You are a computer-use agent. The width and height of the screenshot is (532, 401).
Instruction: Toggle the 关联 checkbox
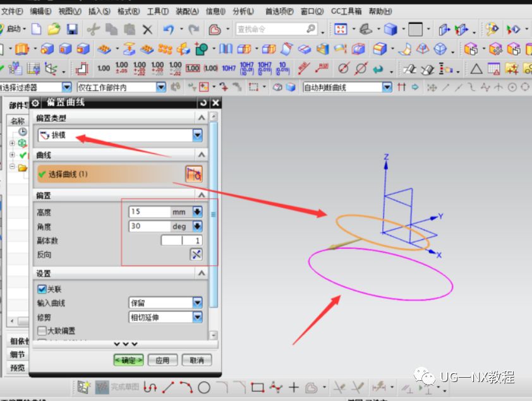click(x=42, y=289)
